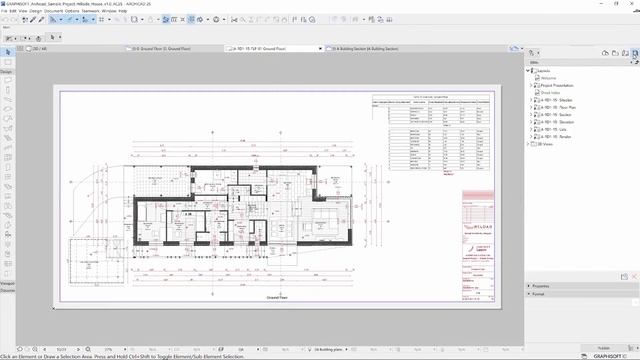
Task: Open the Help menu
Action: [122, 11]
